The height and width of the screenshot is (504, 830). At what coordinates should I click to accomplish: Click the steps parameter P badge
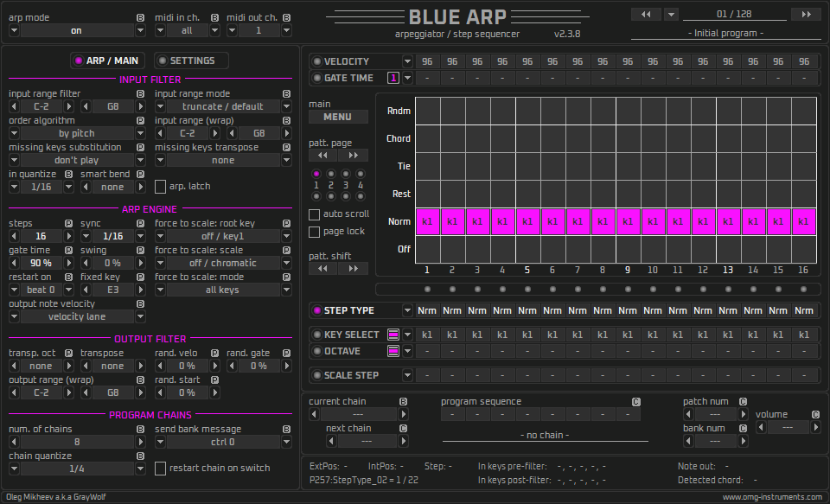pos(68,223)
